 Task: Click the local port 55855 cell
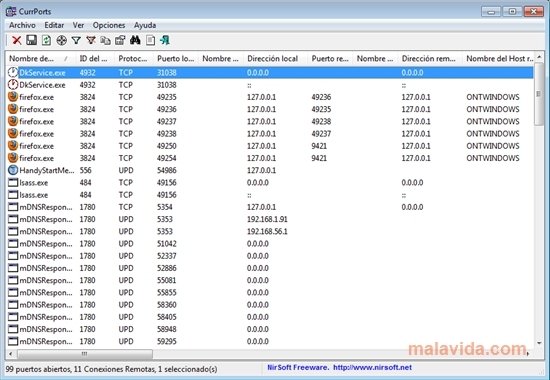pos(167,292)
